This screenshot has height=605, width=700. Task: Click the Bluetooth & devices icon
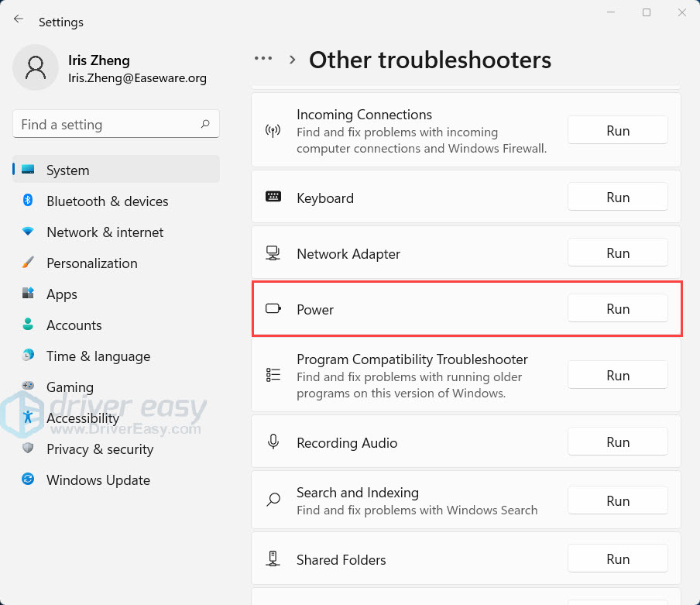tap(29, 201)
